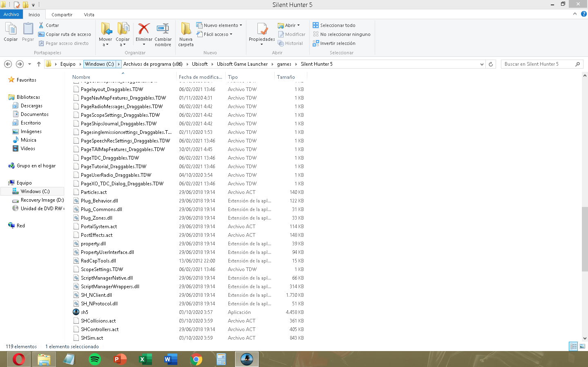
Task: Open Imágenes in the navigation pane
Action: click(27, 131)
